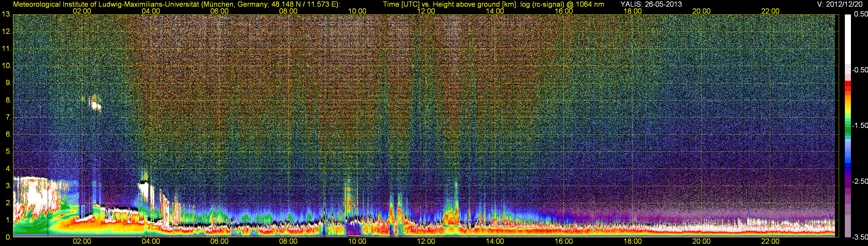The height and width of the screenshot is (246, 868).
Task: Click the 10 km height axis label
Action: pyautogui.click(x=6, y=66)
